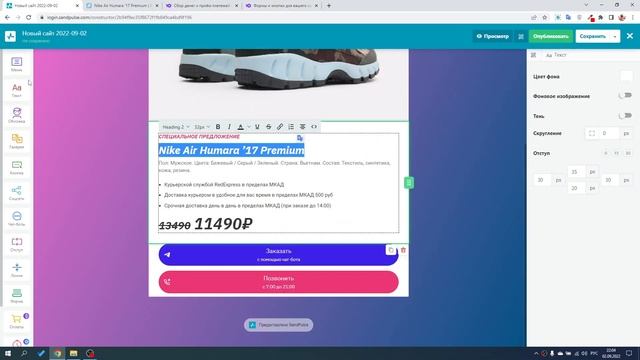
Task: Edit the top padding value 35
Action: coord(576,172)
